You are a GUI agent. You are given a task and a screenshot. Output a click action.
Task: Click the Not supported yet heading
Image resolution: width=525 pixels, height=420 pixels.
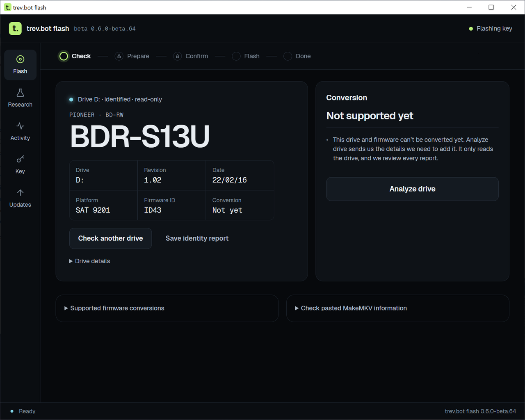[x=370, y=116]
